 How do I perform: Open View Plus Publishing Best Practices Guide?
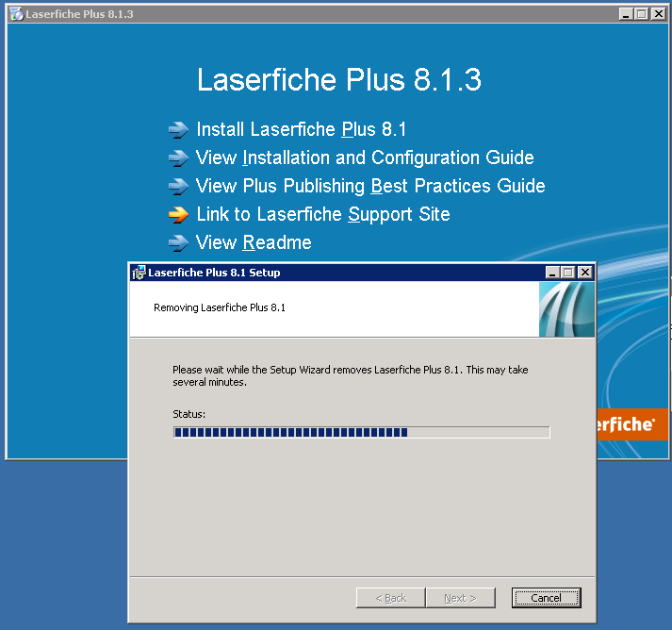[370, 186]
